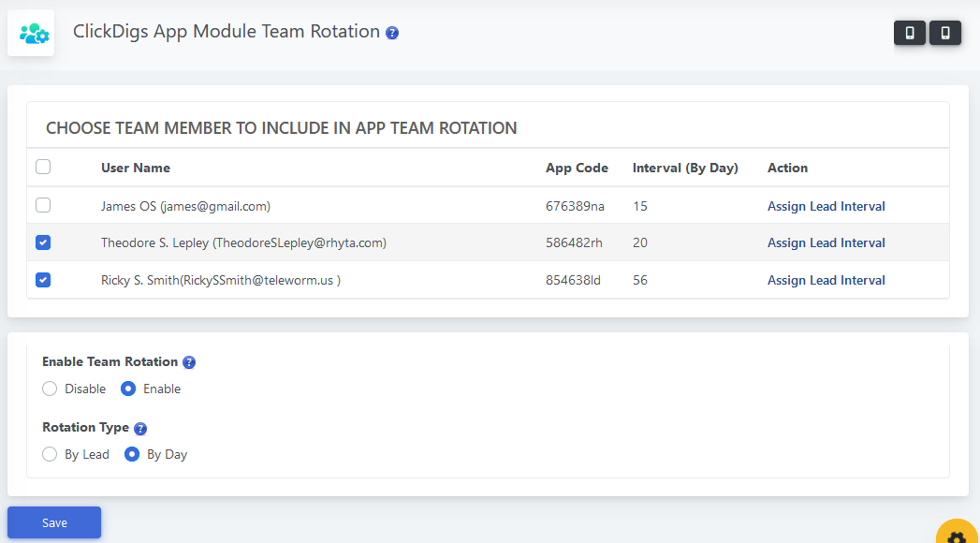Viewport: 980px width, 543px height.
Task: Select the Enable team rotation radio
Action: click(129, 389)
